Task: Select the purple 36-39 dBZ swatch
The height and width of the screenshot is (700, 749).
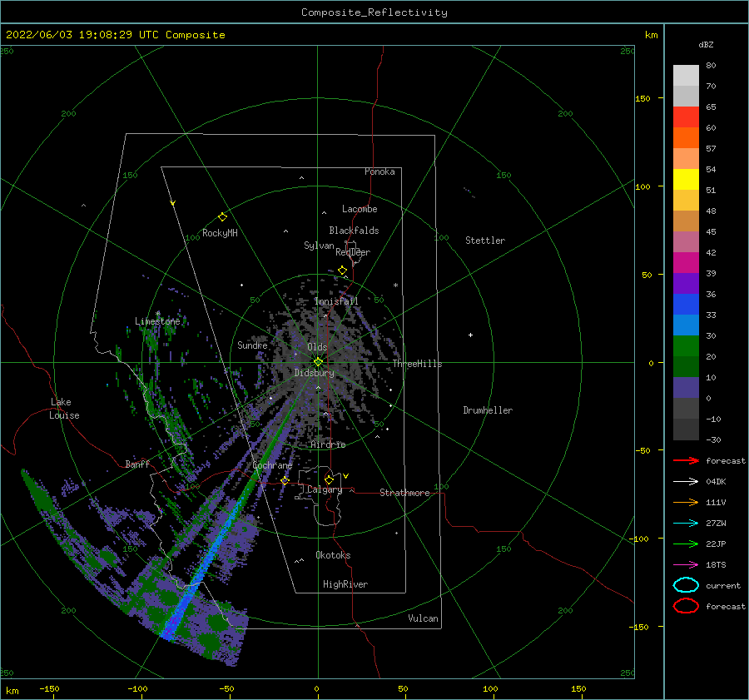Action: point(686,284)
